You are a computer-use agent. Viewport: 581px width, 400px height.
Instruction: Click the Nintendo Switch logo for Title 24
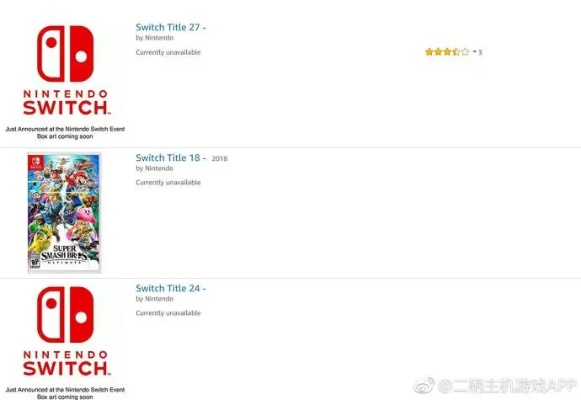(65, 331)
